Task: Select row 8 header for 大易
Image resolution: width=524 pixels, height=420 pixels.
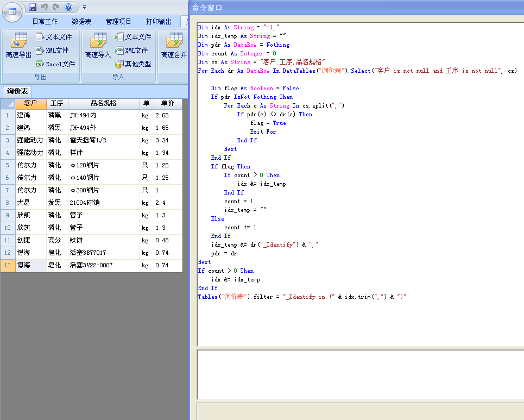Action: pyautogui.click(x=8, y=203)
